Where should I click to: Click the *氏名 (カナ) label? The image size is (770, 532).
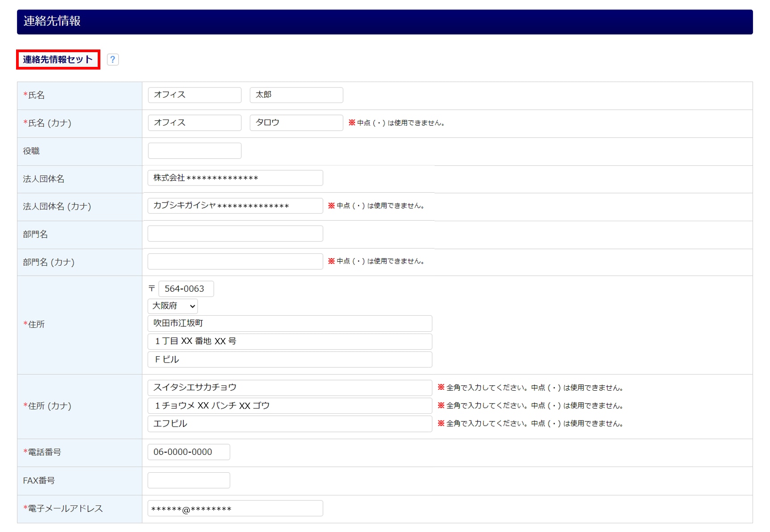(x=47, y=123)
